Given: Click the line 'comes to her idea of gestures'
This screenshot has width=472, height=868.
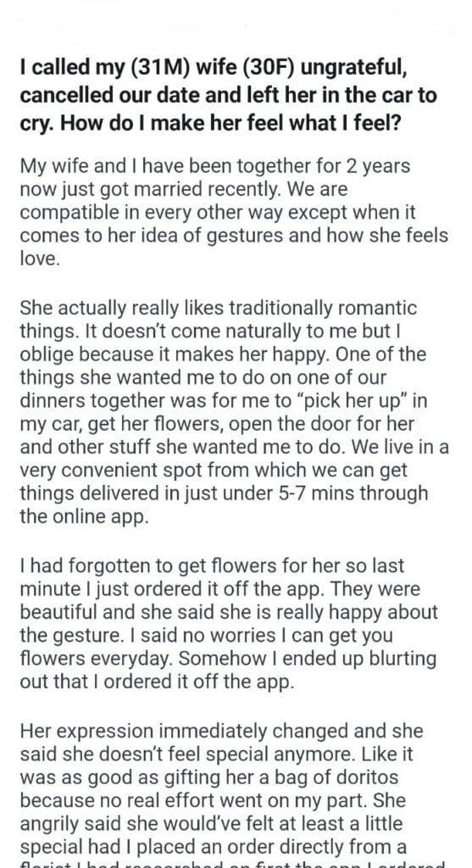Looking at the screenshot, I should coord(234,236).
